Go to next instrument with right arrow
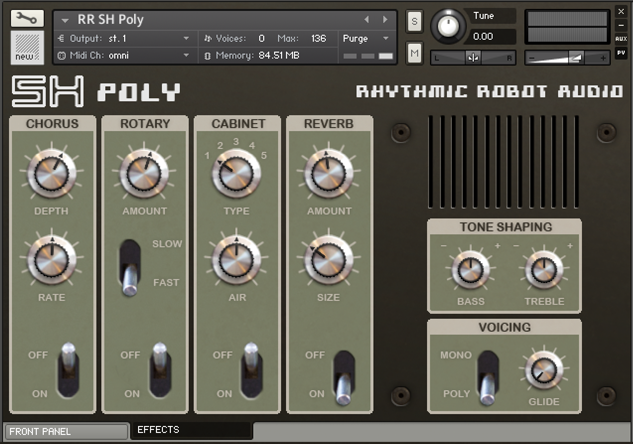Image resolution: width=633 pixels, height=444 pixels. 385,19
